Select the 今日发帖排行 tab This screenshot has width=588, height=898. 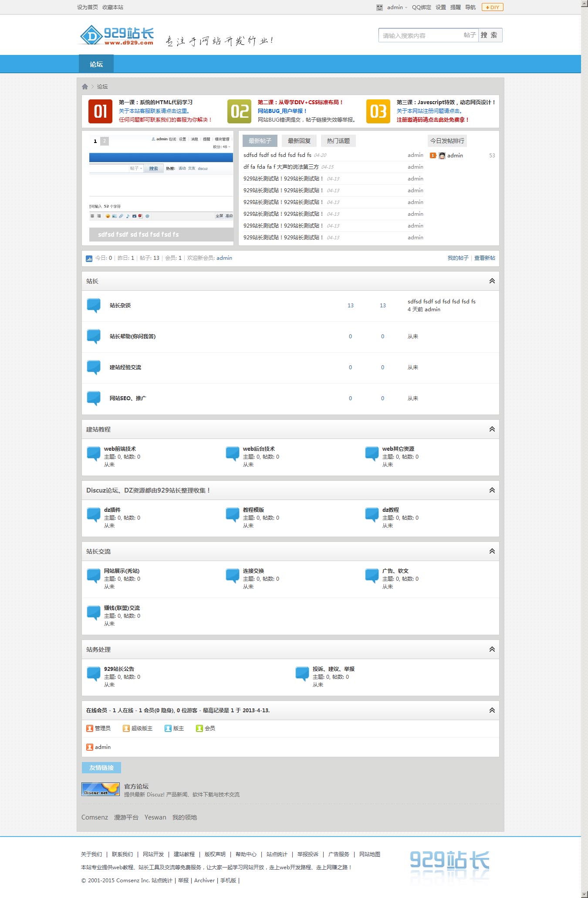pyautogui.click(x=447, y=141)
